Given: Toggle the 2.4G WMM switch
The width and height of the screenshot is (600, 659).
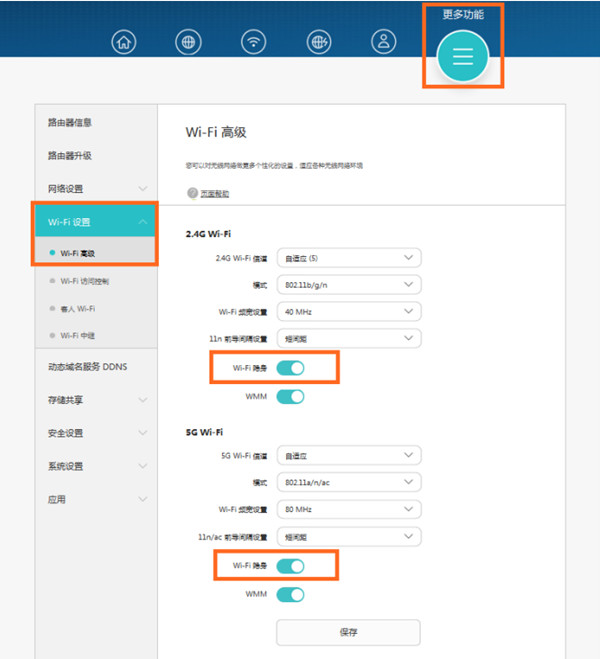Looking at the screenshot, I should (x=290, y=396).
